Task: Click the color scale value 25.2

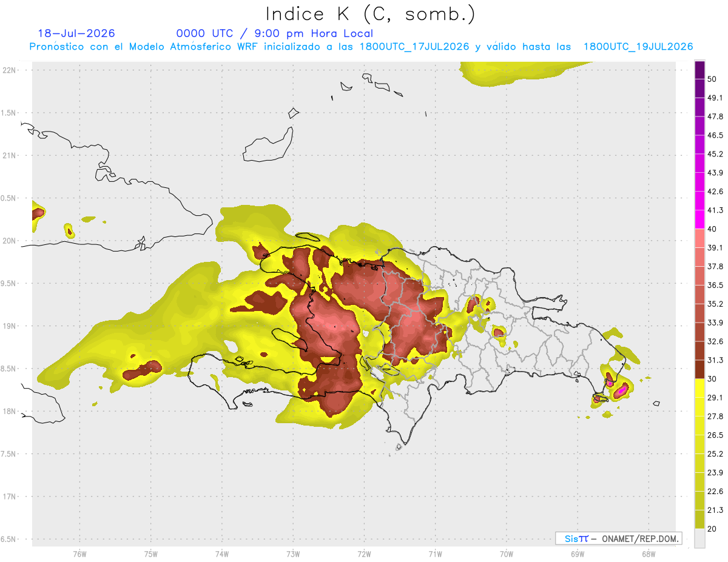Action: click(x=715, y=454)
